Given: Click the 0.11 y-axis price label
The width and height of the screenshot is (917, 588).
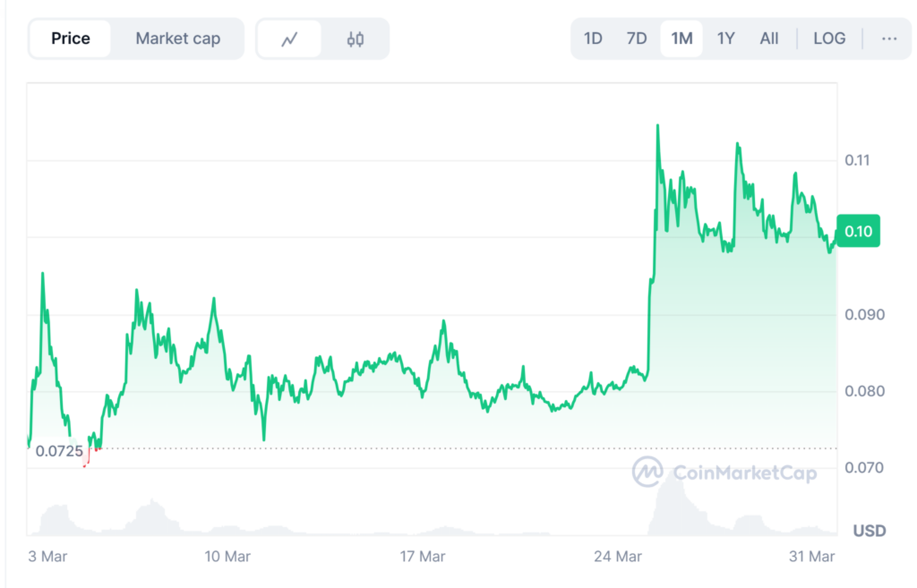Looking at the screenshot, I should point(858,160).
